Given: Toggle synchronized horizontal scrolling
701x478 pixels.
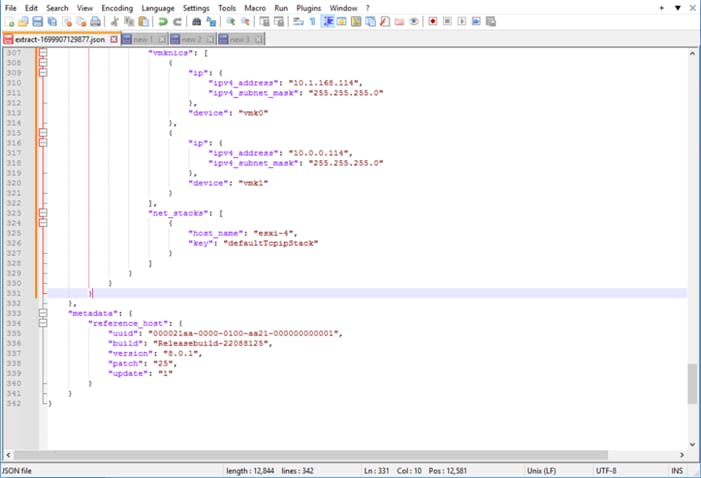Looking at the screenshot, I should coord(279,21).
